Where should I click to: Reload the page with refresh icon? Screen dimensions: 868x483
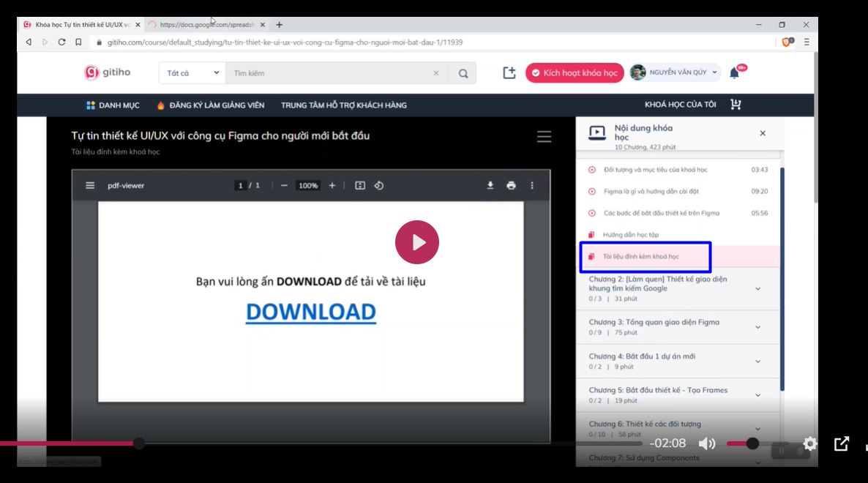tap(61, 42)
